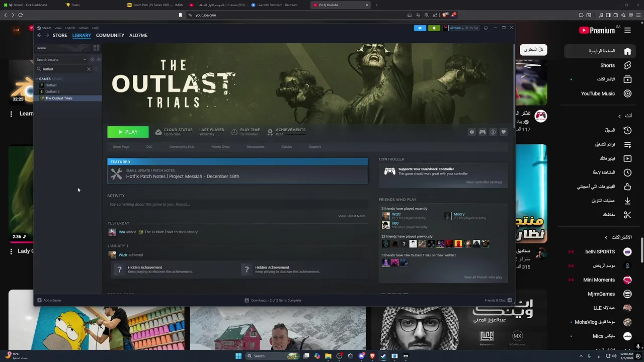Open the Guides tab
This screenshot has height=362, width=644.
[x=287, y=147]
